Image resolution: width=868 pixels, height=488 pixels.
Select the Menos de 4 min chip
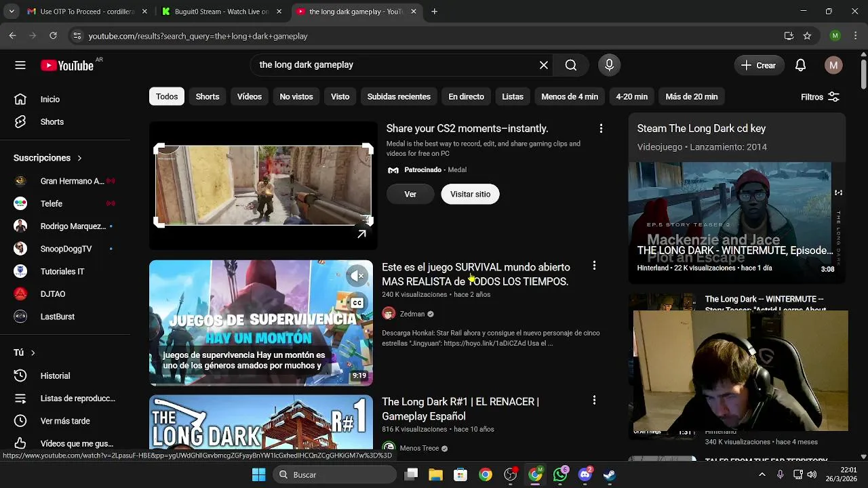point(570,97)
